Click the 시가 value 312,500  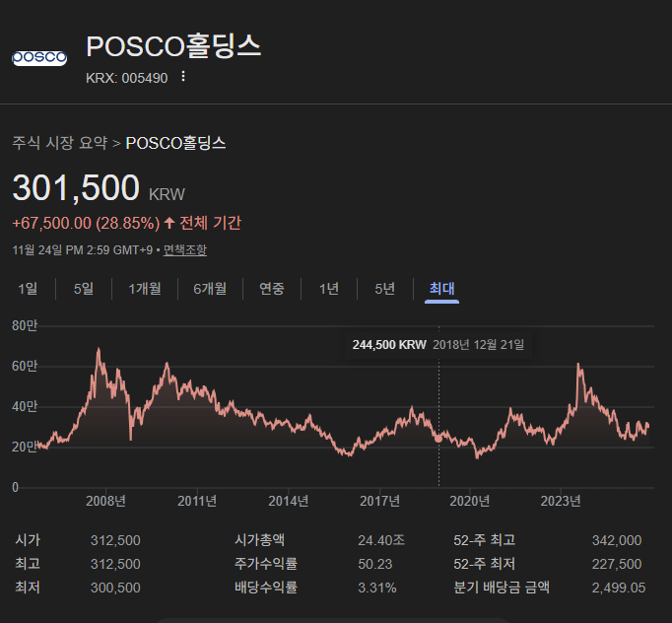coord(115,540)
